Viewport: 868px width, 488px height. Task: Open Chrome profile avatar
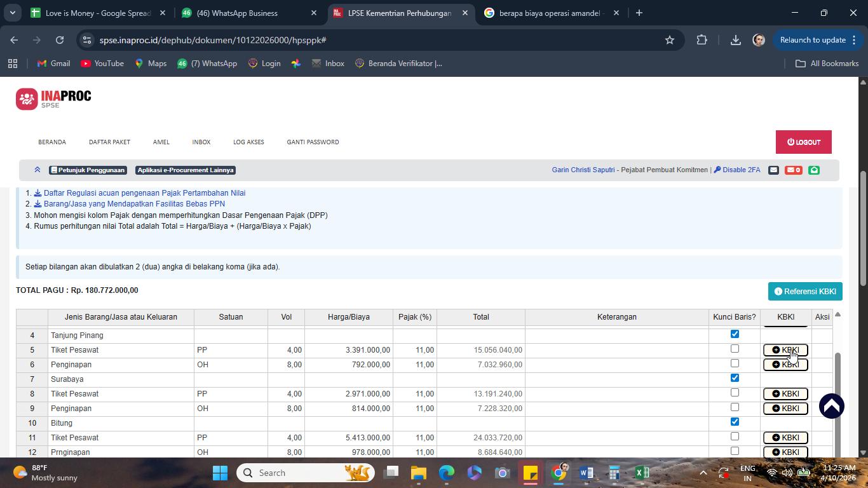tap(759, 40)
